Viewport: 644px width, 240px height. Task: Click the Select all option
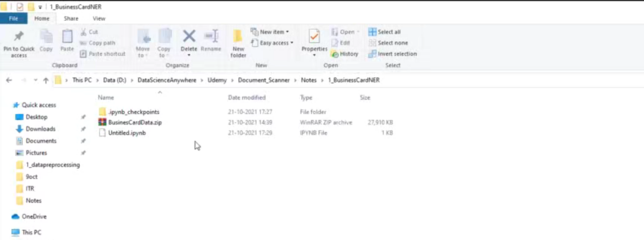pos(384,32)
